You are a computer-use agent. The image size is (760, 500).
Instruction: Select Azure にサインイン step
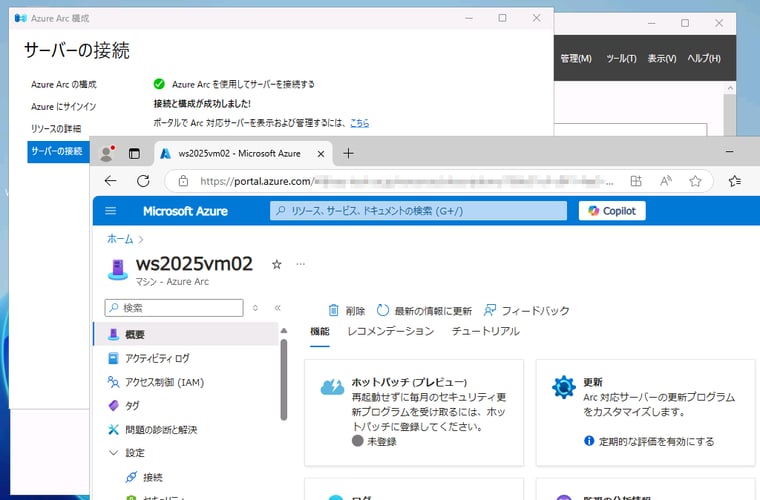point(63,107)
